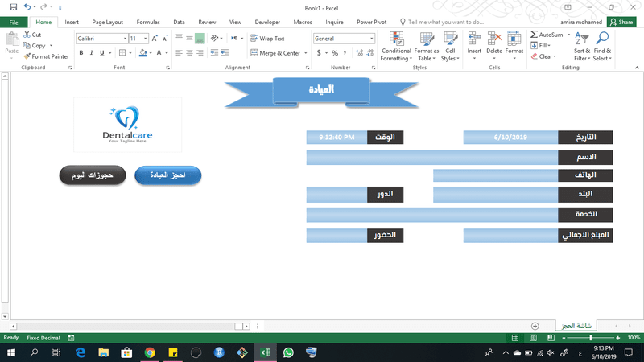Switch to the Insert ribbon tab
Image resolution: width=644 pixels, height=362 pixels.
tap(72, 23)
